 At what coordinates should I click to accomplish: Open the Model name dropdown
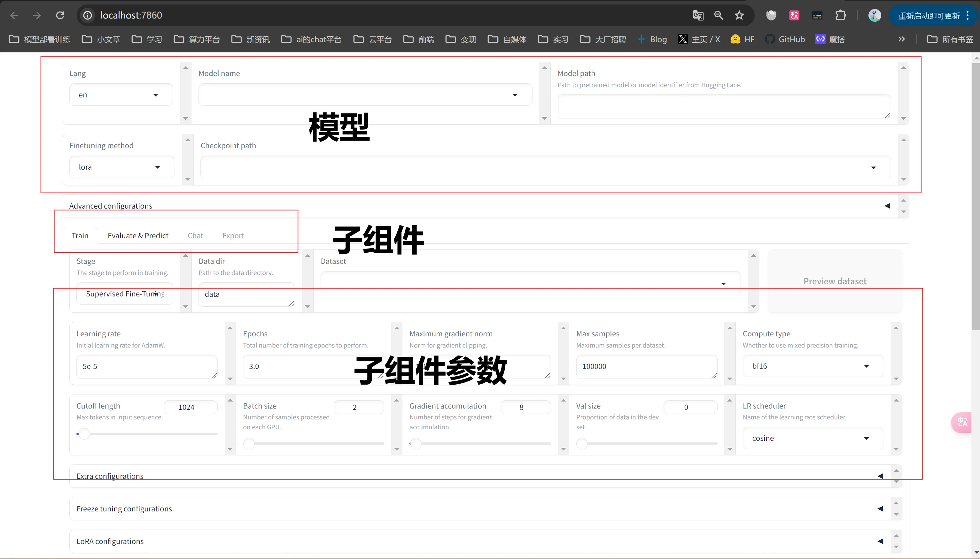click(x=365, y=95)
